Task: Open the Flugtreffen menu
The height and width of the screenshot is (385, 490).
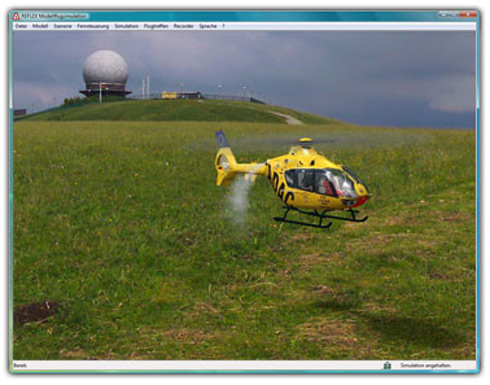Action: click(156, 26)
